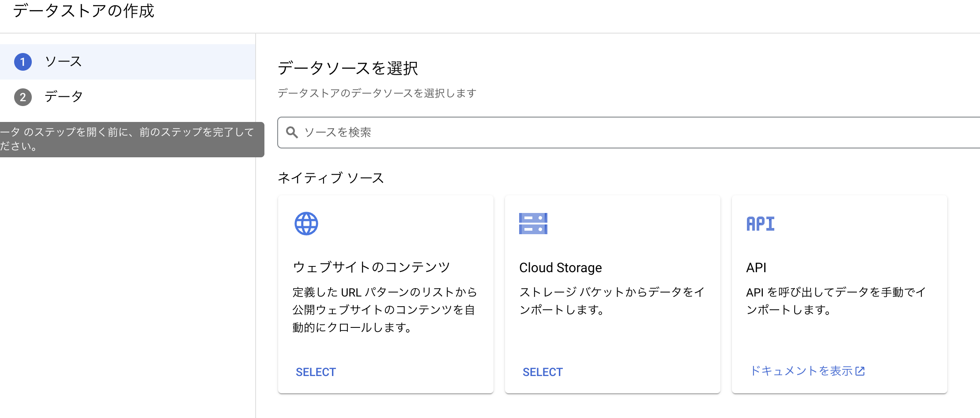Image resolution: width=980 pixels, height=418 pixels.
Task: Click the Cloud Storage card title
Action: [560, 268]
